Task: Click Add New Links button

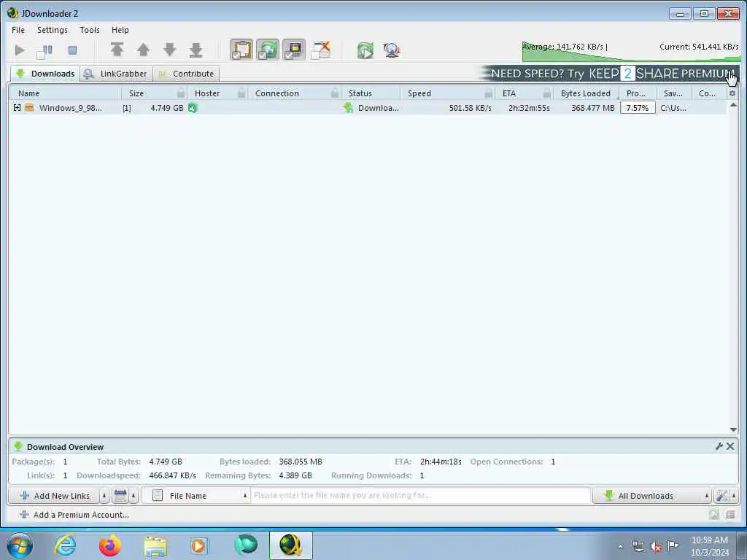Action: [x=54, y=496]
